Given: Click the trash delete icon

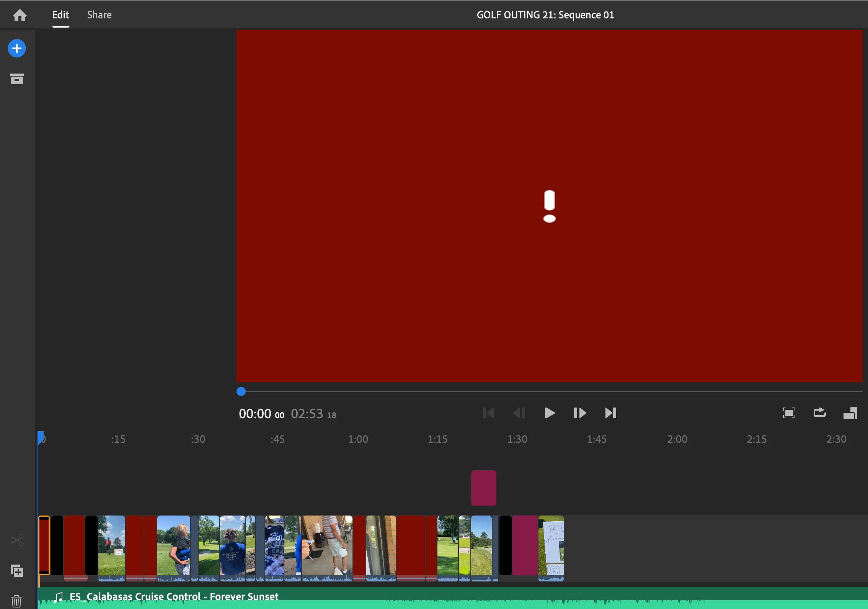Looking at the screenshot, I should click(x=17, y=601).
